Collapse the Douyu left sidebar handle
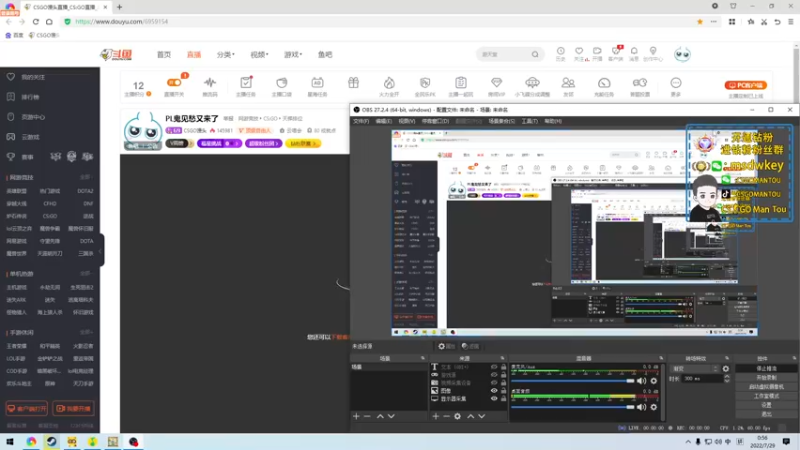This screenshot has height=450, width=800. pos(101,250)
